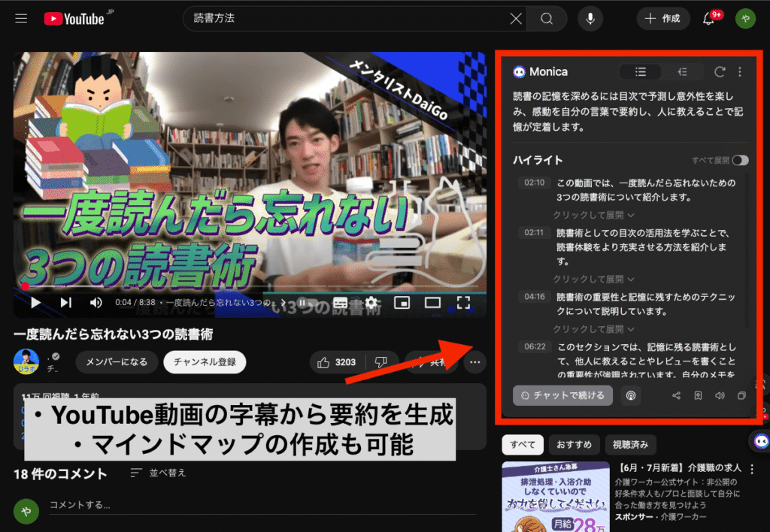Image resolution: width=770 pixels, height=532 pixels.
Task: Expand クリックして展開 under the 02:10 highlight
Action: pyautogui.click(x=593, y=215)
